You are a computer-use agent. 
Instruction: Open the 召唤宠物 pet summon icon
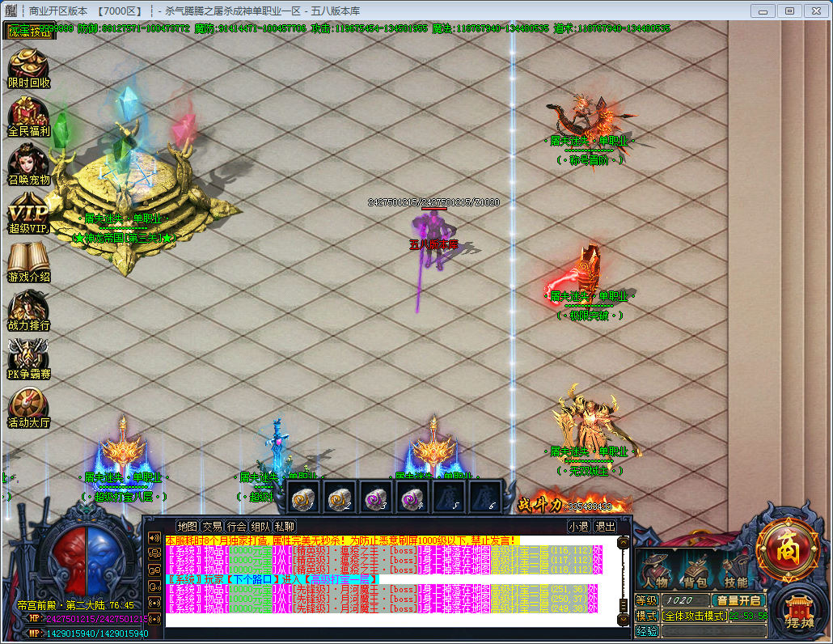[x=28, y=166]
